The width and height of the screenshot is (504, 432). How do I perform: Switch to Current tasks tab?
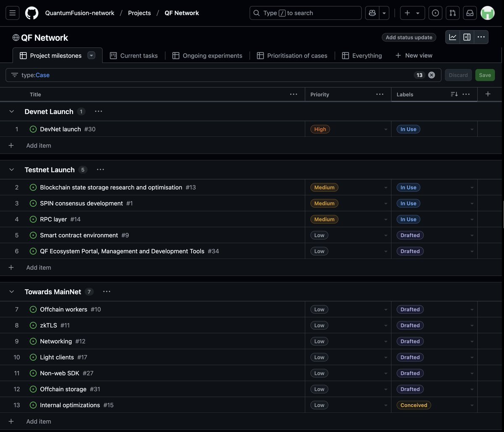pyautogui.click(x=134, y=55)
